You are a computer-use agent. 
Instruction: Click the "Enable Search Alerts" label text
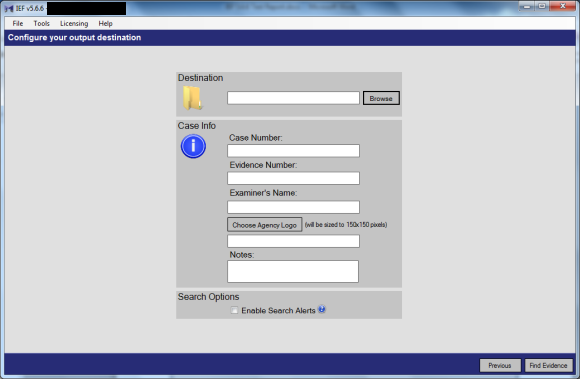tap(278, 311)
